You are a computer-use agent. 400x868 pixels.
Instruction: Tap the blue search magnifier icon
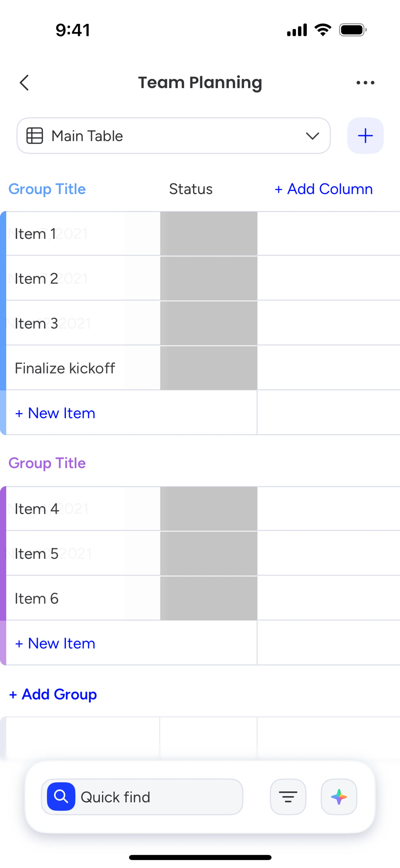click(x=61, y=796)
